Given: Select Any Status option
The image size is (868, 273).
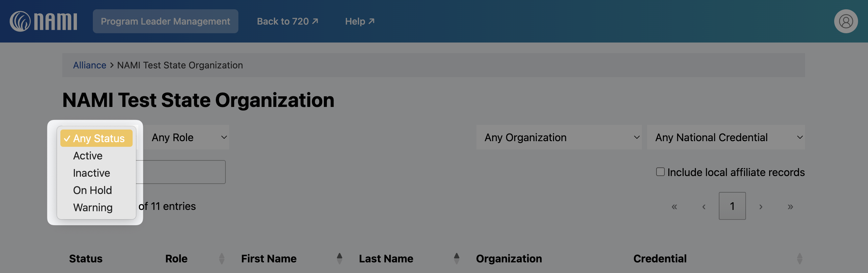Looking at the screenshot, I should [x=96, y=138].
